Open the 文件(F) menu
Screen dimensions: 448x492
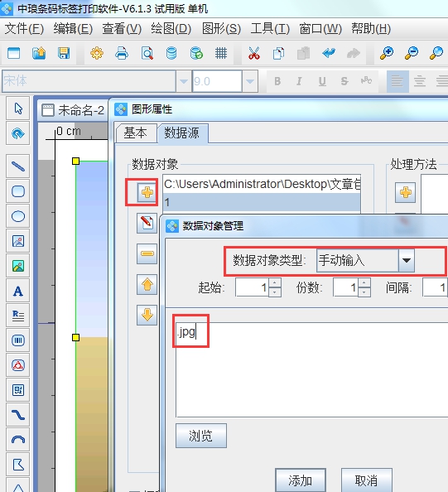pos(24,29)
